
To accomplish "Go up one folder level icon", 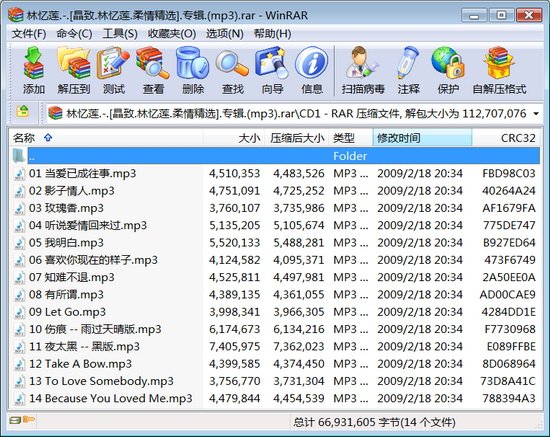I will (x=23, y=112).
